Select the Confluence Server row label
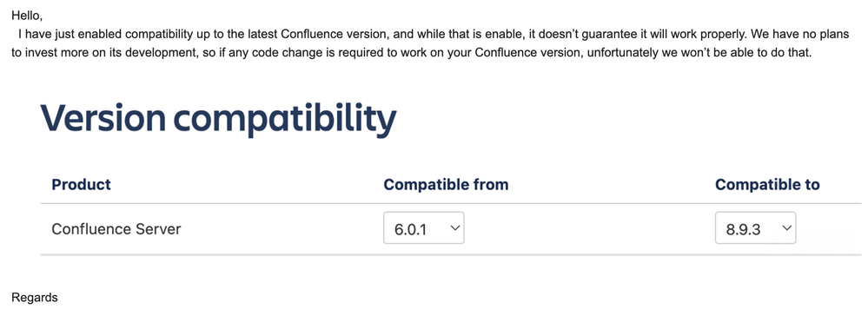 116,228
